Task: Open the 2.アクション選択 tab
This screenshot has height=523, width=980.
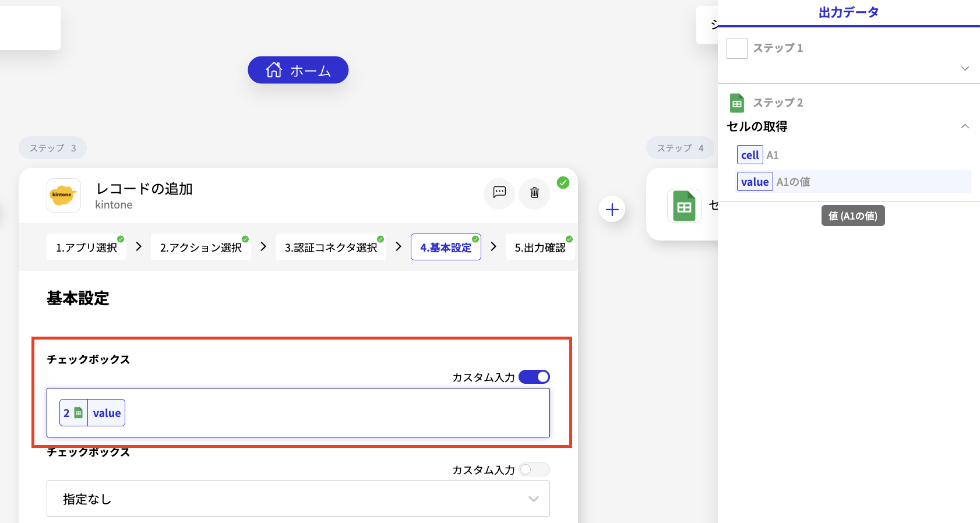Action: coord(200,248)
